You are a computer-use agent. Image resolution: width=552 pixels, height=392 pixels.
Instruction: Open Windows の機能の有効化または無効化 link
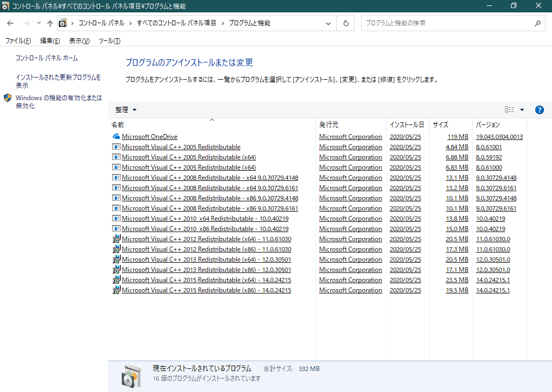tap(59, 102)
